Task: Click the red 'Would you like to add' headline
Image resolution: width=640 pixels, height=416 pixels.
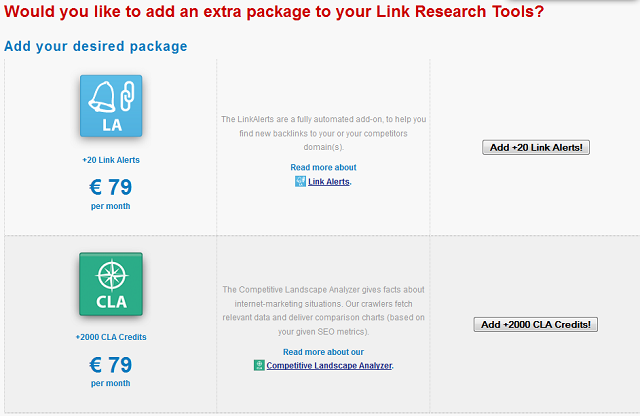Action: point(274,11)
